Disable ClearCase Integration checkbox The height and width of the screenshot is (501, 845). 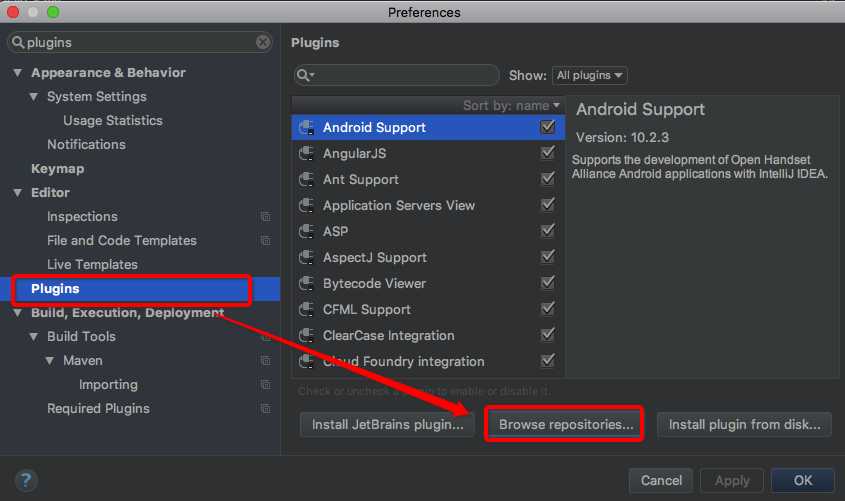pos(548,335)
